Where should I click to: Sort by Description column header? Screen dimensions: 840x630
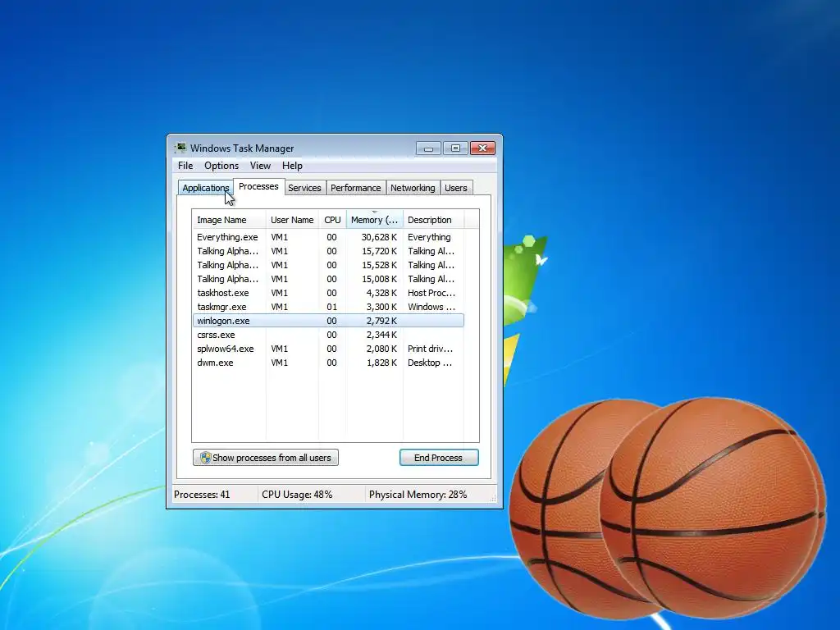tap(433, 220)
